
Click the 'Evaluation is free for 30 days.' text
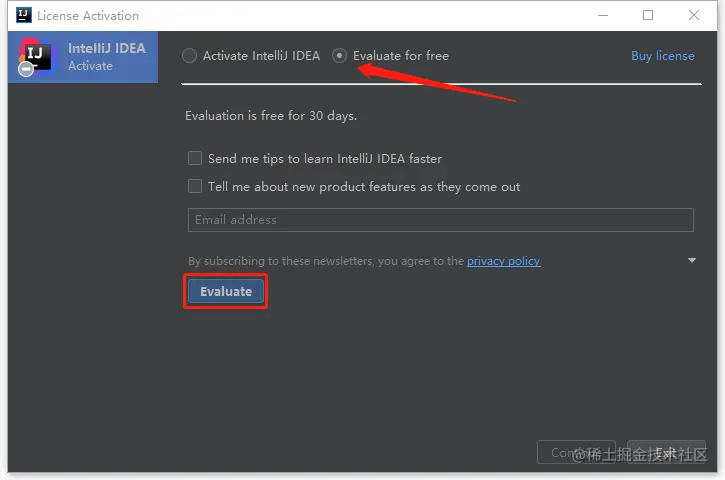(271, 116)
